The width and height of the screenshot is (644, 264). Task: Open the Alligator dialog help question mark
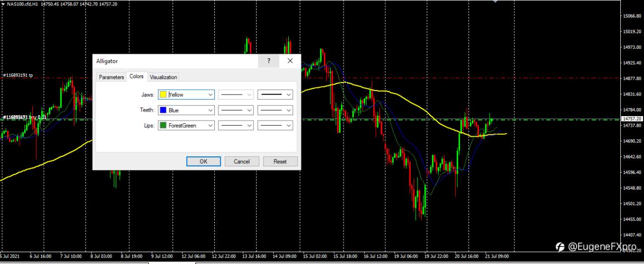tap(269, 61)
